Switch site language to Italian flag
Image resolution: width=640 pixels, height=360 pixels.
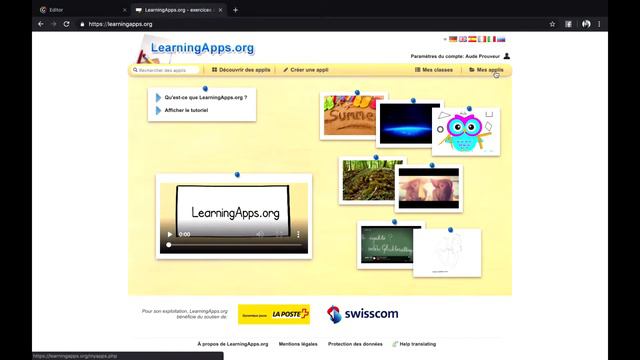pos(491,39)
